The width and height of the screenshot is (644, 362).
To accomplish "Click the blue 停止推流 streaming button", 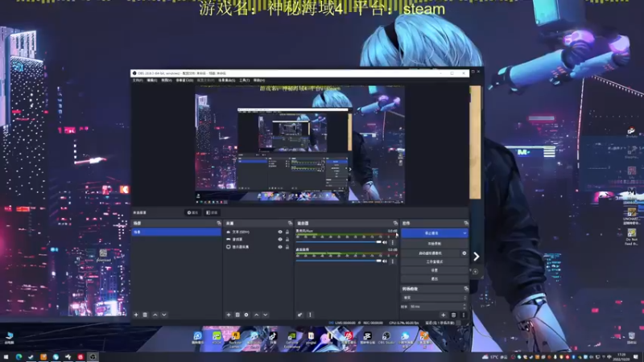I will [431, 233].
